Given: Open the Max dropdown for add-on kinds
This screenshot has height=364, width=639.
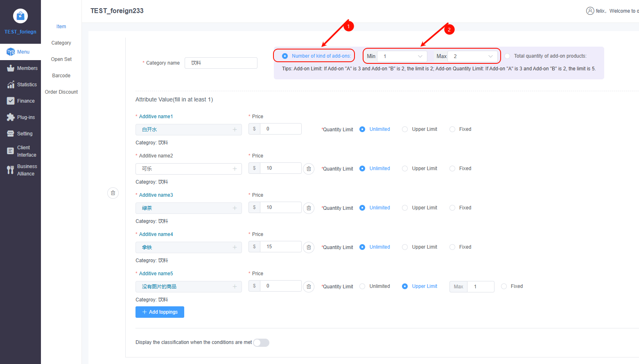Looking at the screenshot, I should [472, 56].
